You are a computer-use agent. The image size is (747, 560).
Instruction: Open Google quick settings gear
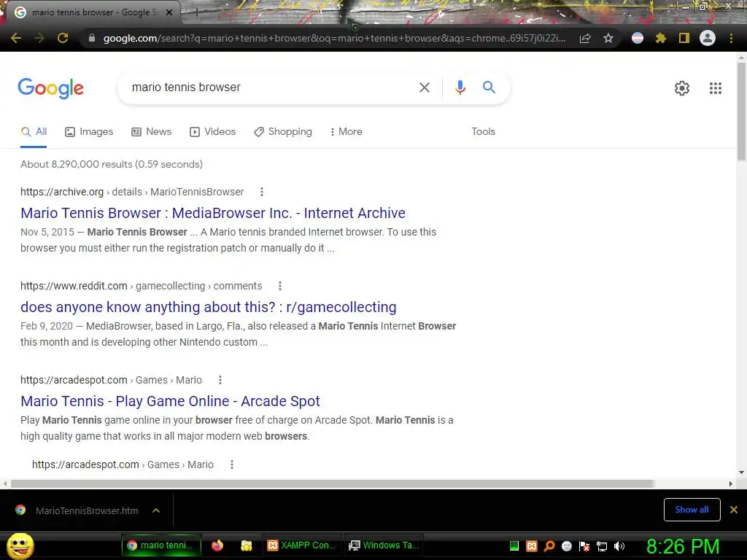tap(682, 88)
